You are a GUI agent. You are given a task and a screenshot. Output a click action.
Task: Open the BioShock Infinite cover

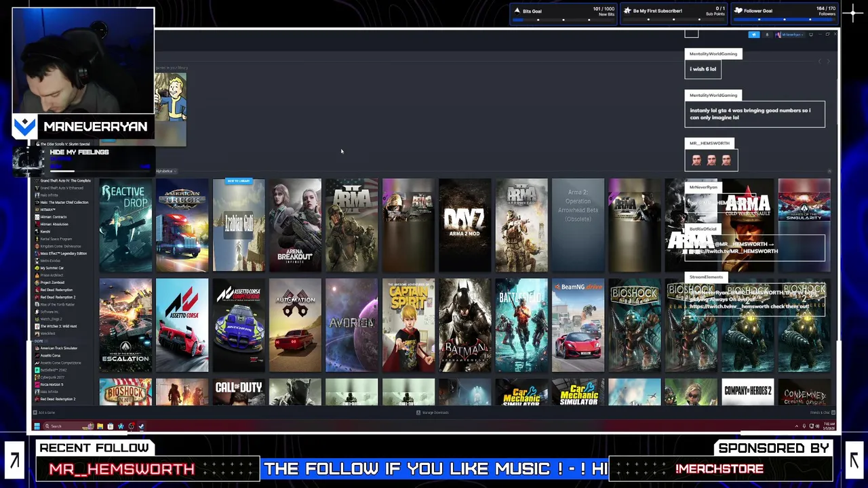125,392
